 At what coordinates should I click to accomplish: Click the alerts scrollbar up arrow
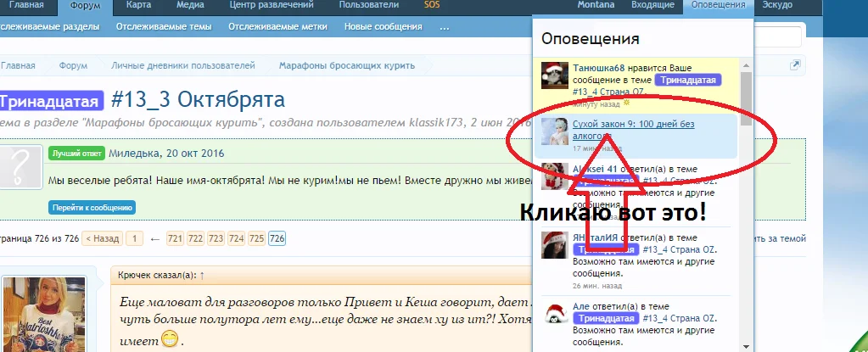(x=746, y=66)
